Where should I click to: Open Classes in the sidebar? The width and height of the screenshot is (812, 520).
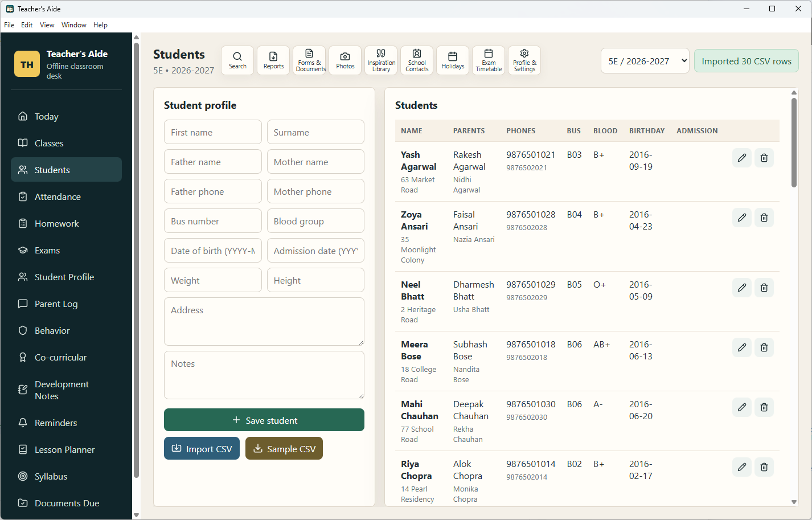pyautogui.click(x=66, y=143)
